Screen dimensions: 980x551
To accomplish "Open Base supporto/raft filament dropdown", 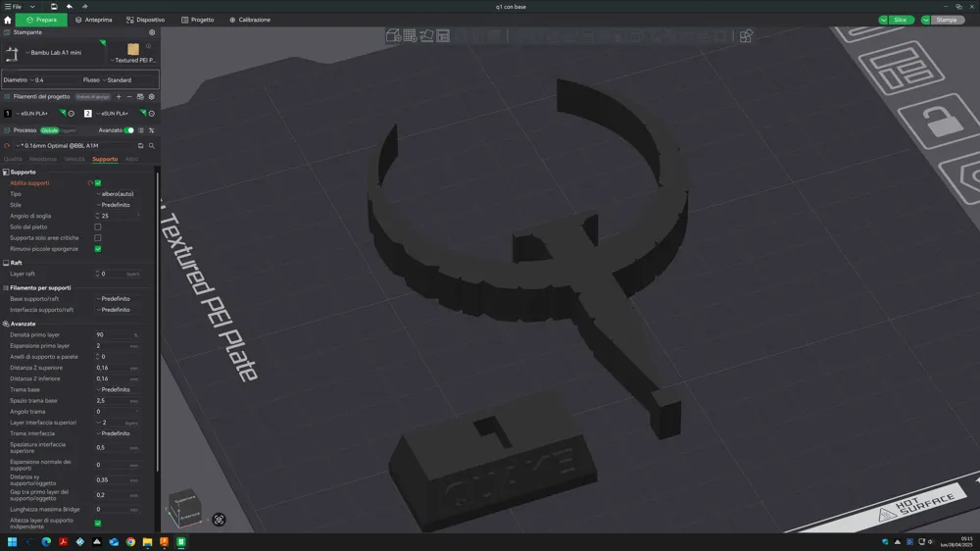I will click(x=119, y=299).
